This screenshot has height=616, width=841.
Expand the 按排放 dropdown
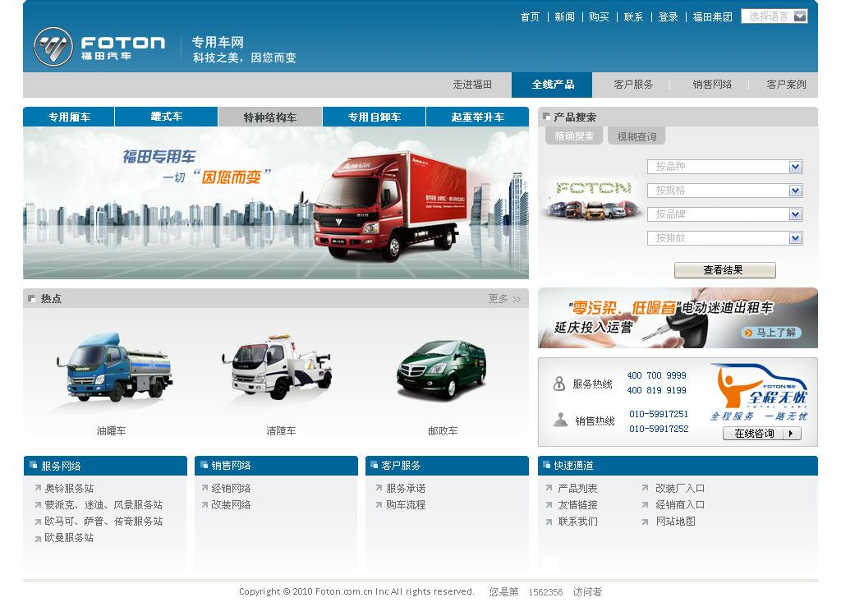click(x=724, y=238)
